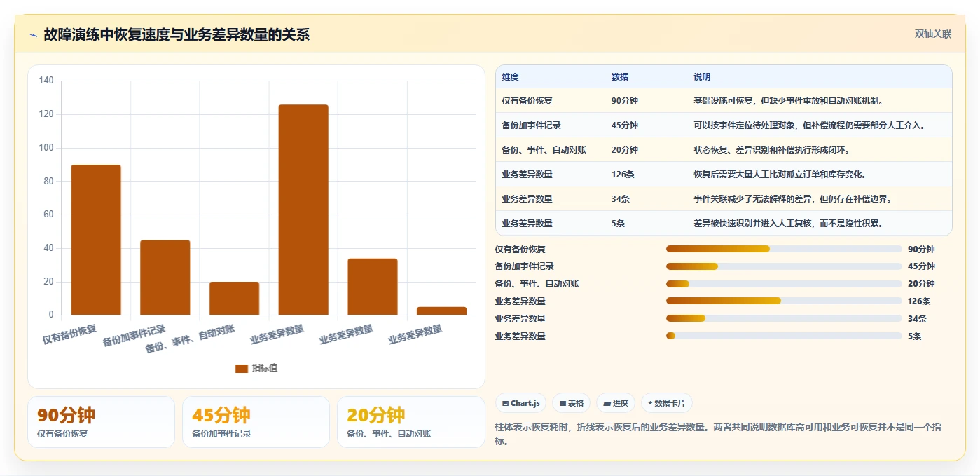
Task: Click table cell 备份、事件、自动对账
Action: coord(544,150)
